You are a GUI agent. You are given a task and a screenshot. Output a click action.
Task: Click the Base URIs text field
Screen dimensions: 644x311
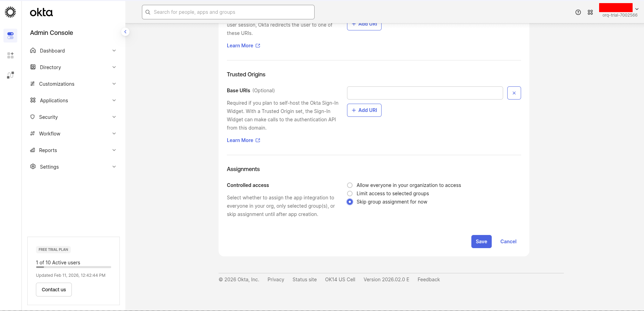(425, 93)
